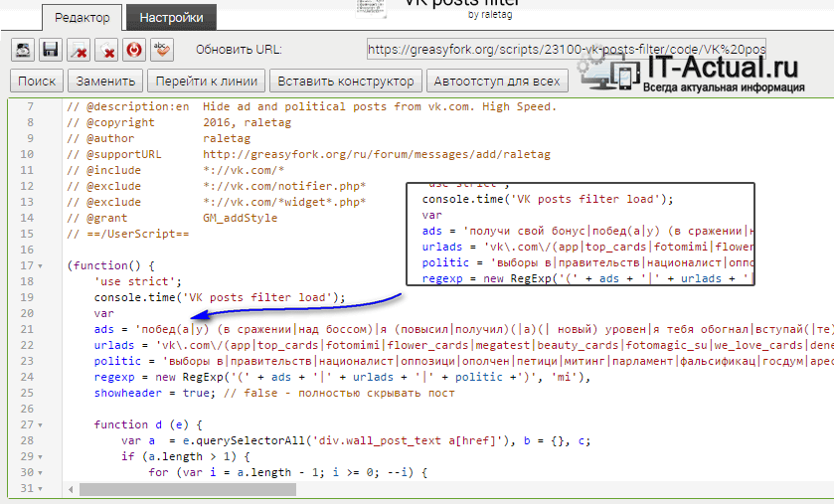Click the document icon with the red cross
The height and width of the screenshot is (504, 834).
pyautogui.click(x=79, y=50)
